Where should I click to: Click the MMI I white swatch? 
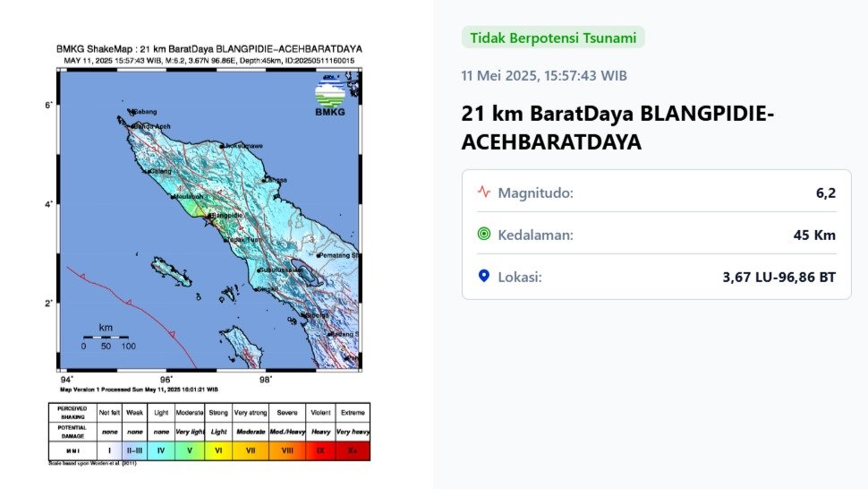[109, 450]
